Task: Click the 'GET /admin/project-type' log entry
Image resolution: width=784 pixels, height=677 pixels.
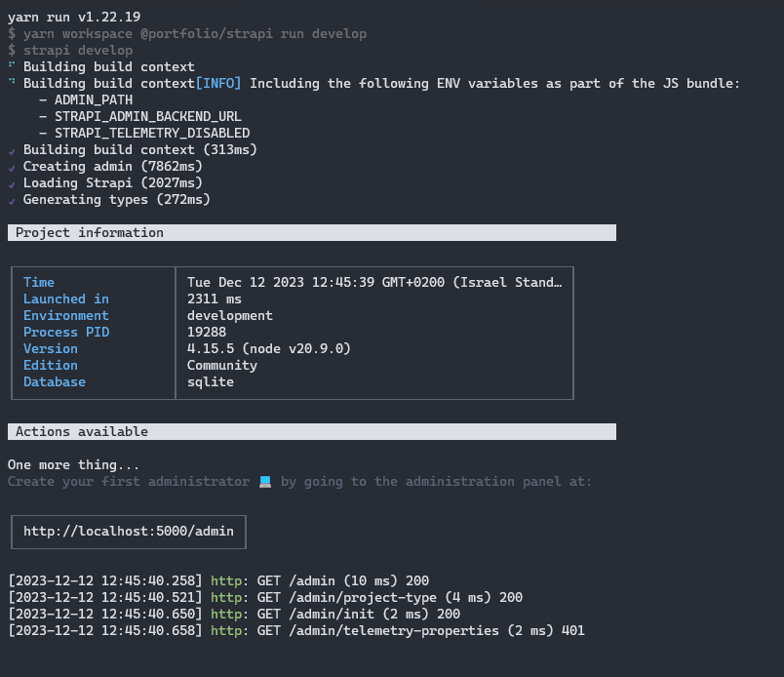Action: click(390, 597)
